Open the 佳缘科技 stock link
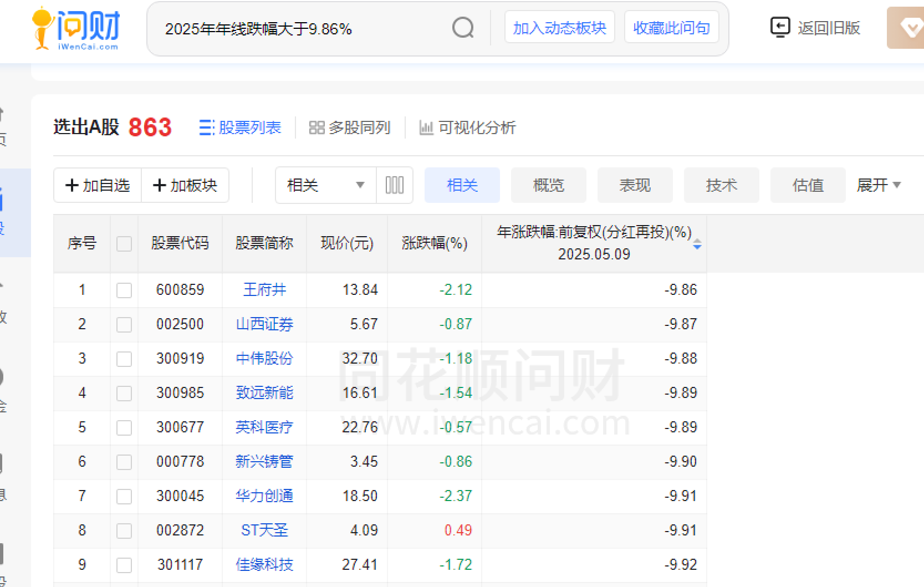The height and width of the screenshot is (587, 924). click(x=265, y=564)
